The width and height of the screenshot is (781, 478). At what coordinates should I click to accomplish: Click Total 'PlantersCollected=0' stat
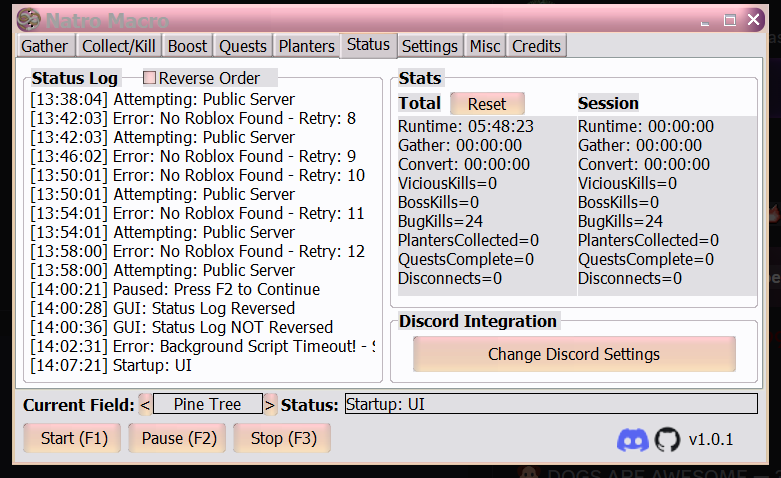click(x=468, y=240)
